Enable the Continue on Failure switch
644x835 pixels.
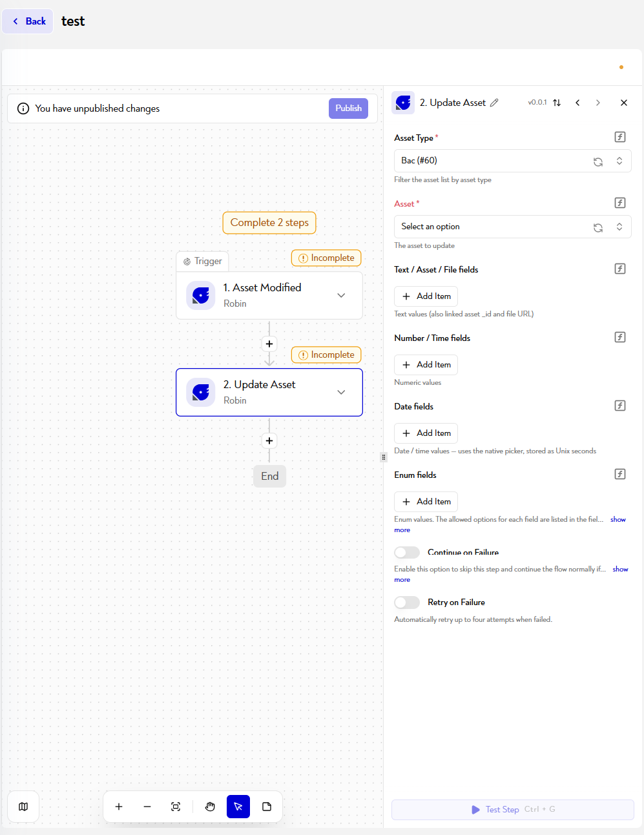coord(407,552)
